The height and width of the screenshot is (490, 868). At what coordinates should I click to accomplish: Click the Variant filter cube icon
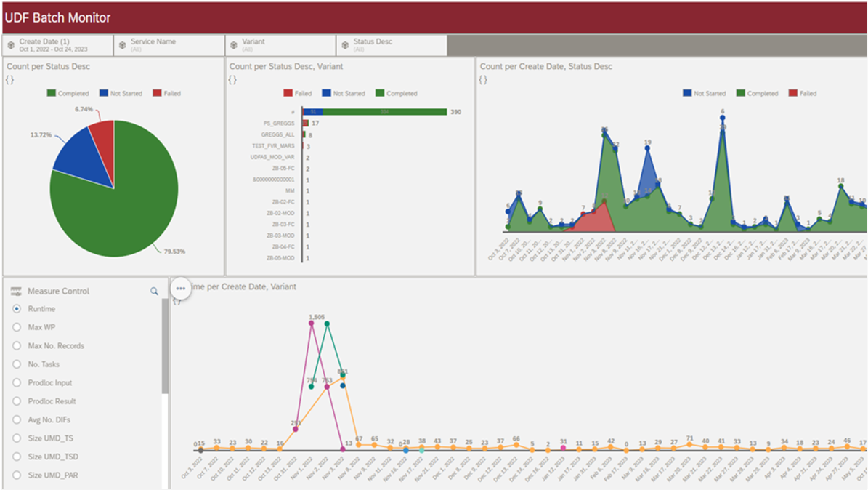click(x=233, y=45)
